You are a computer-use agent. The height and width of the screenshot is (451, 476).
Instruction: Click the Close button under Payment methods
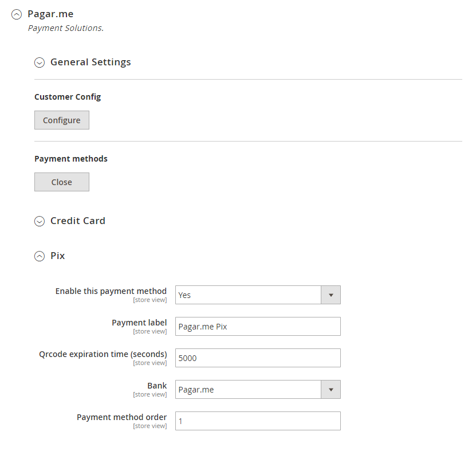tap(62, 182)
